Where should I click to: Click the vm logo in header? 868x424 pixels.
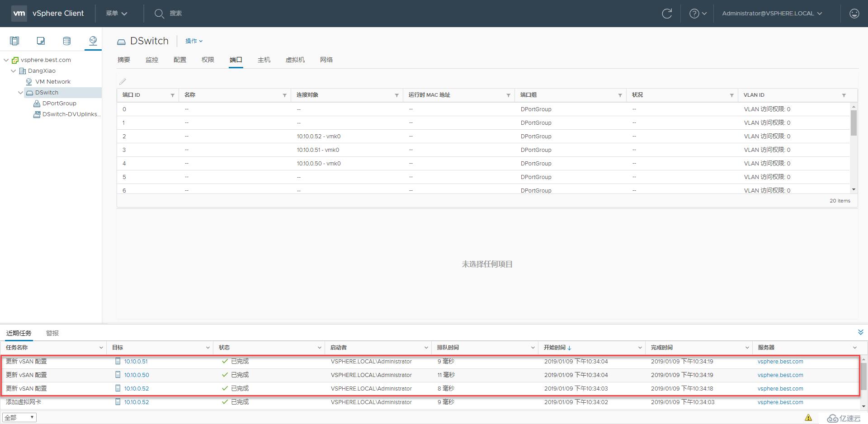pos(19,13)
